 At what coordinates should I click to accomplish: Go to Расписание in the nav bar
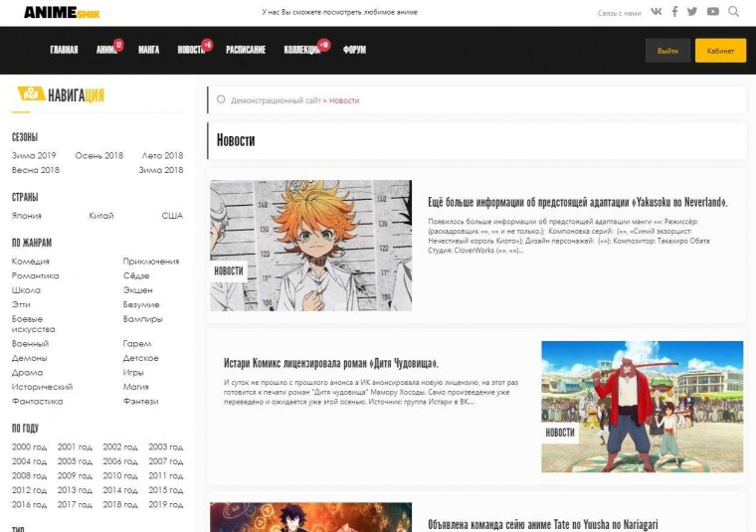coord(245,50)
